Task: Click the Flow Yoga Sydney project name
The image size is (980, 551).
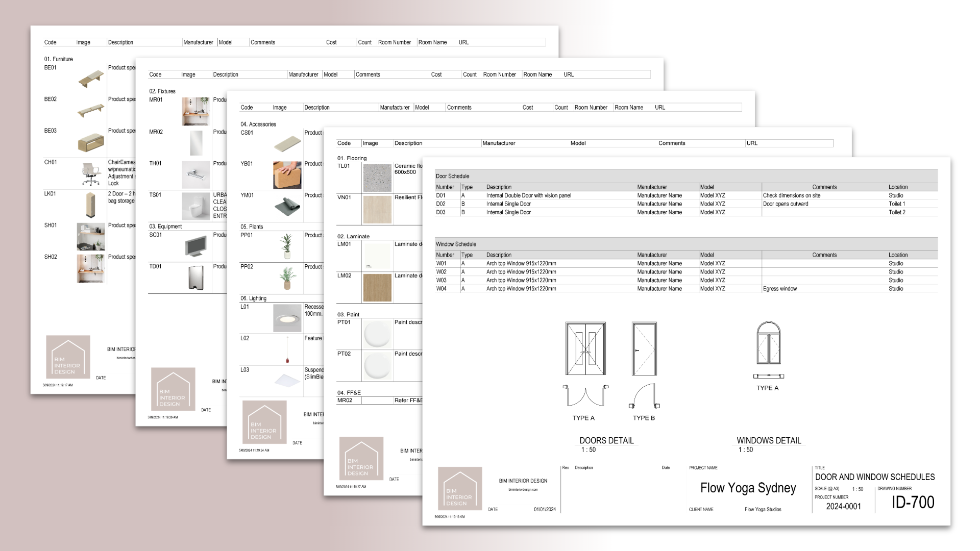Action: coord(748,488)
